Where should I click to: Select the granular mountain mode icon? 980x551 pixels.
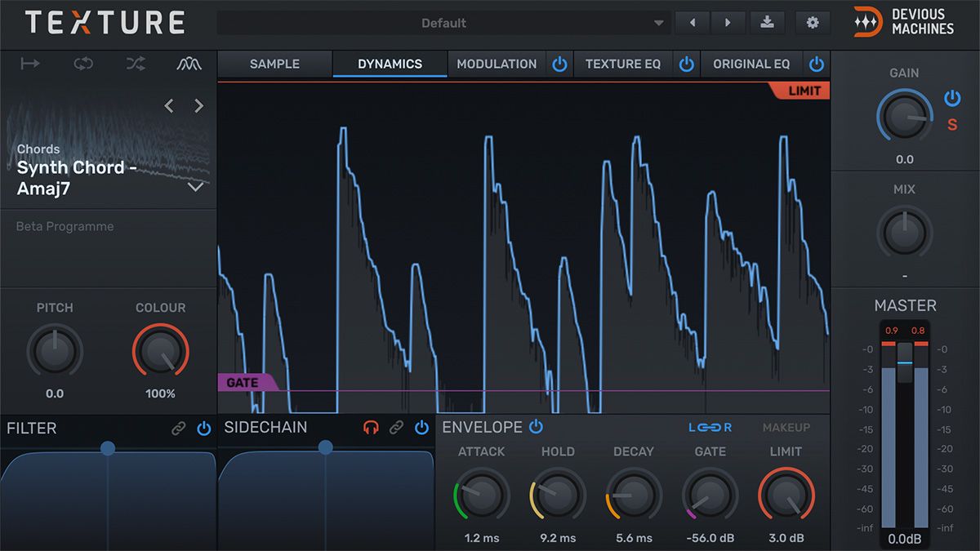point(189,64)
